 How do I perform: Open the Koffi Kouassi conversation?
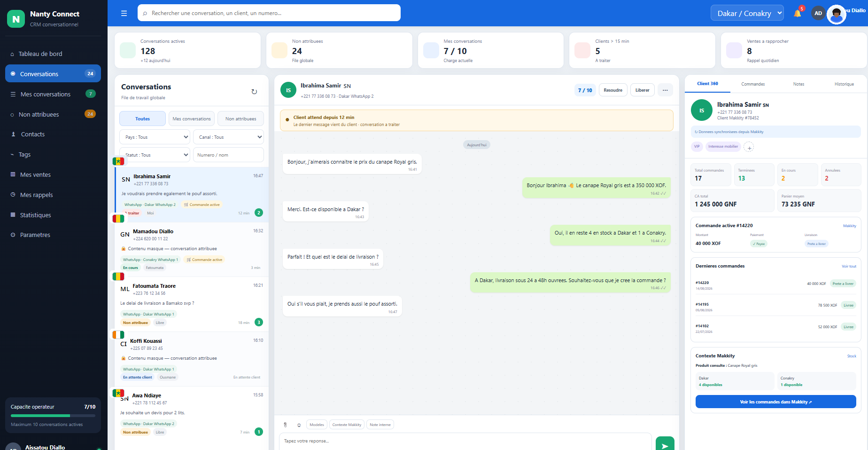(x=192, y=359)
